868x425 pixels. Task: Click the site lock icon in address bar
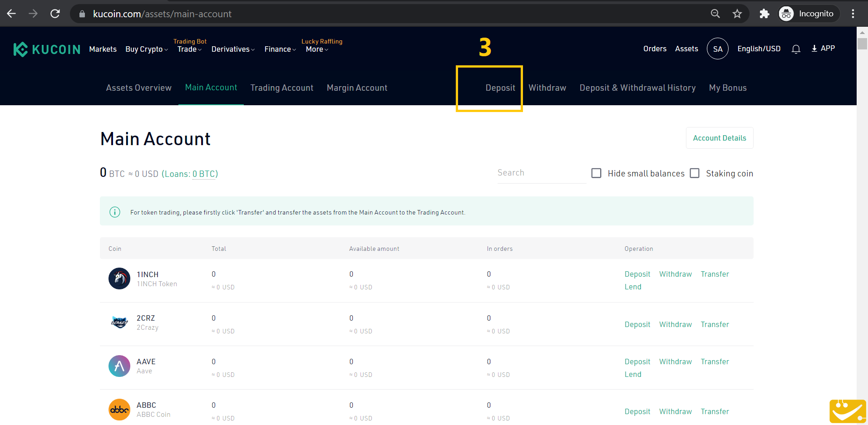coord(82,14)
